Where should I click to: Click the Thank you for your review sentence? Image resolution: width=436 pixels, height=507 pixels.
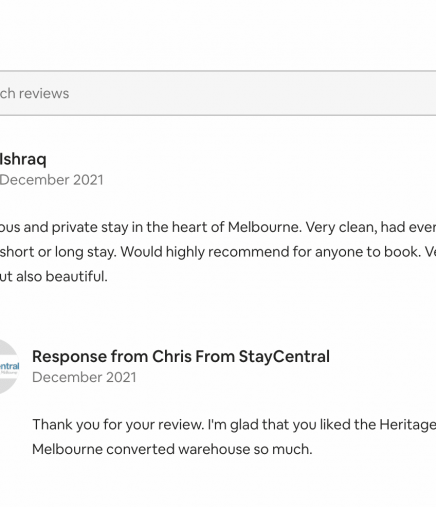click(x=118, y=425)
